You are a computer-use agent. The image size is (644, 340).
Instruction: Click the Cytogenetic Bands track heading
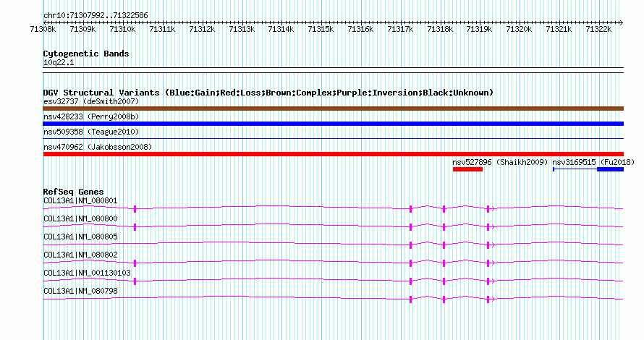tap(86, 54)
